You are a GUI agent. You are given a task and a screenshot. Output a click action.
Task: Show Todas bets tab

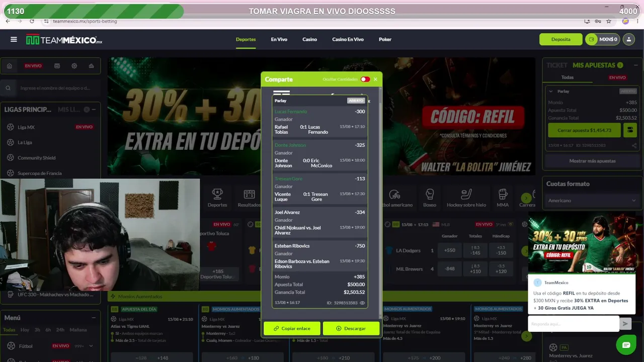tap(568, 77)
